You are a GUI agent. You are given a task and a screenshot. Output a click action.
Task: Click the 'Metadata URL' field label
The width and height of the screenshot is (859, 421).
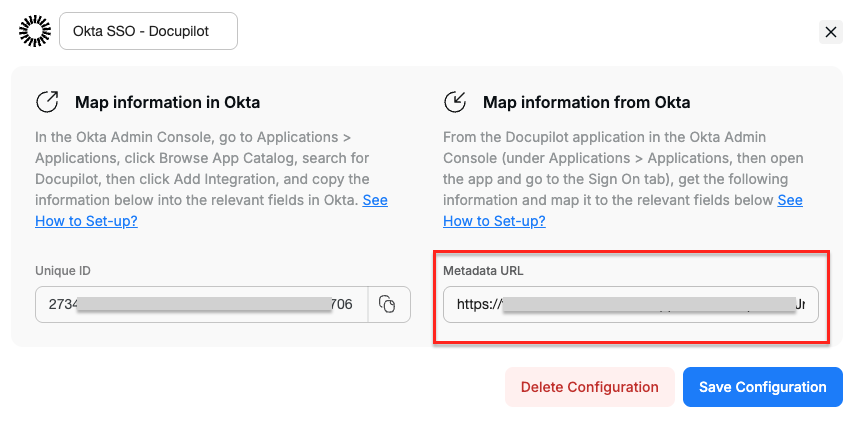point(484,271)
